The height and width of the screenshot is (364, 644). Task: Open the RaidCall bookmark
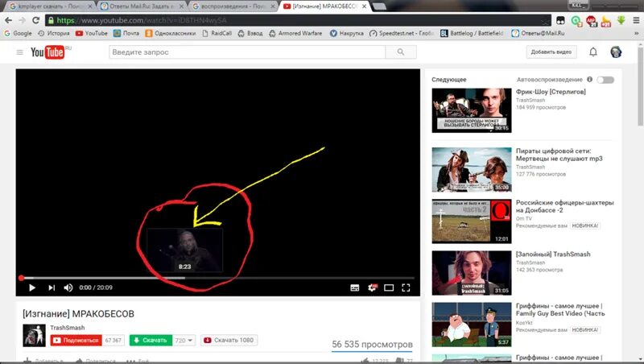[217, 33]
